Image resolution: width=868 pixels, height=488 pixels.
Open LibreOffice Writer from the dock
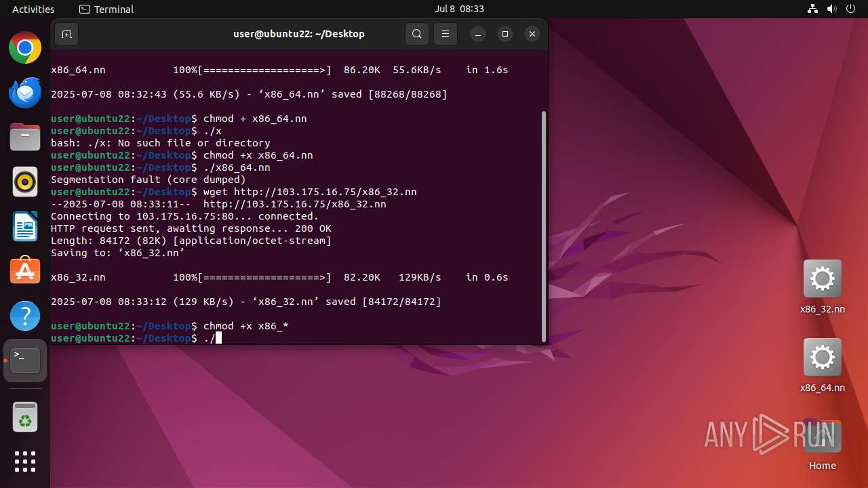pos(25,227)
